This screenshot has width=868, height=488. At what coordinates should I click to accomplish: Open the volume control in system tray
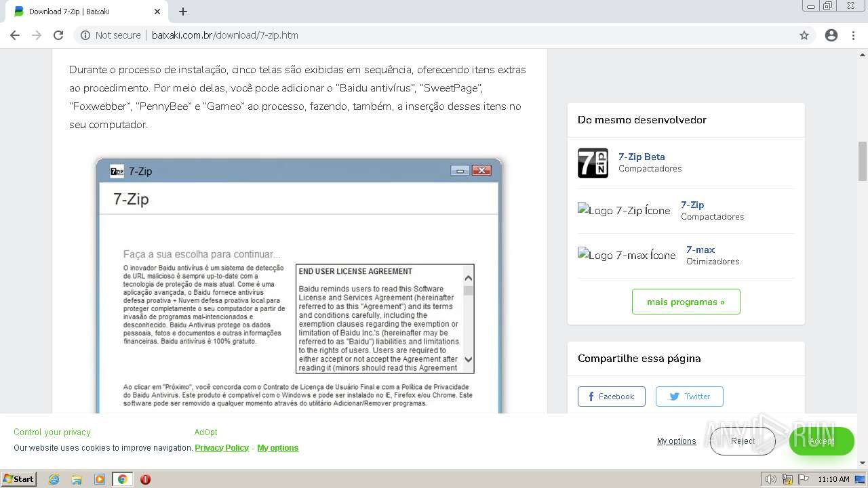(x=771, y=479)
